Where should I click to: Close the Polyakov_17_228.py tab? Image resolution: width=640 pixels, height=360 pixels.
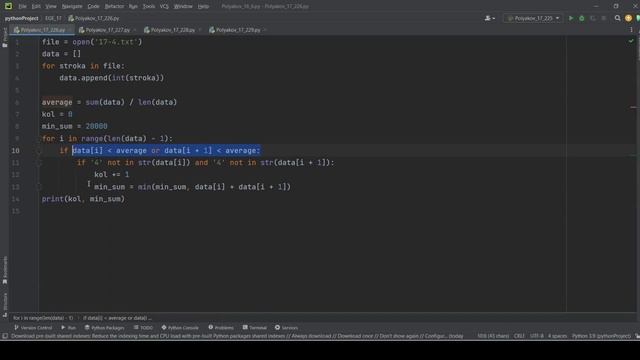point(200,30)
